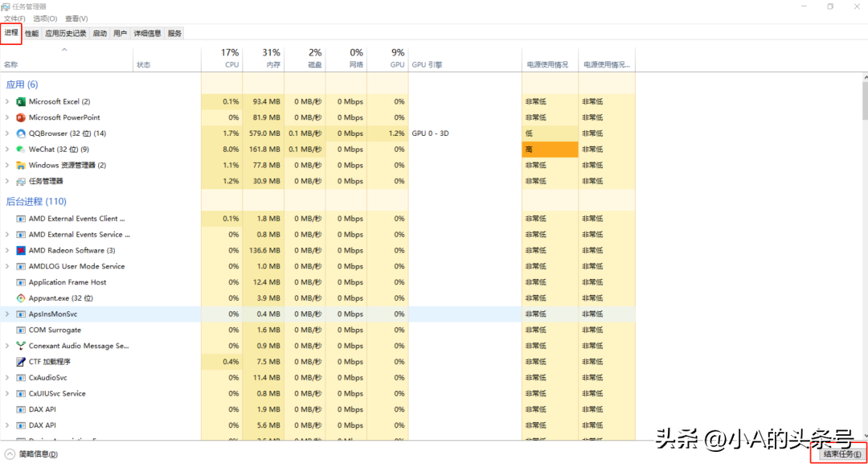Collapse to 简略信息 view
Screen dimensions: 868x464
click(31, 454)
